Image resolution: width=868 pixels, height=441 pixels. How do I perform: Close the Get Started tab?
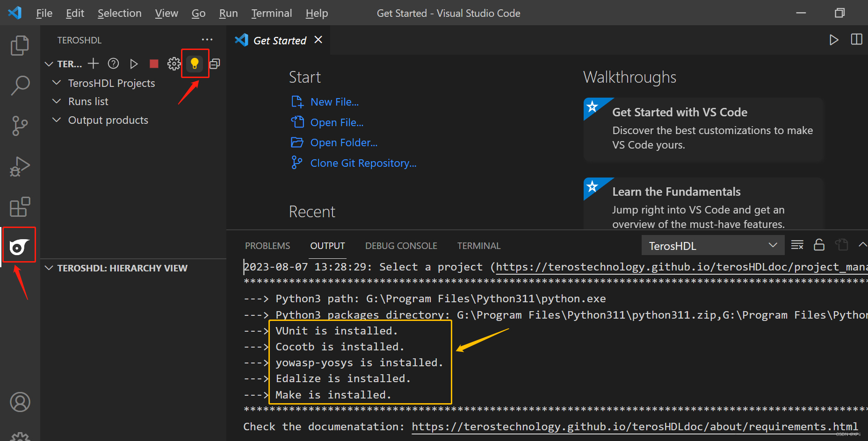click(318, 40)
